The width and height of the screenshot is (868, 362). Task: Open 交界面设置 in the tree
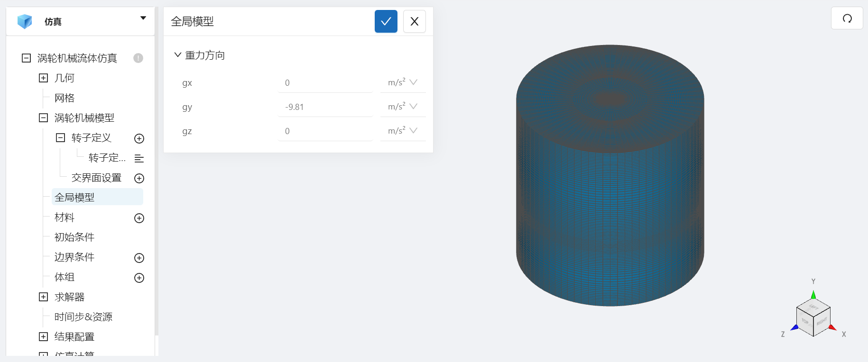coord(96,178)
